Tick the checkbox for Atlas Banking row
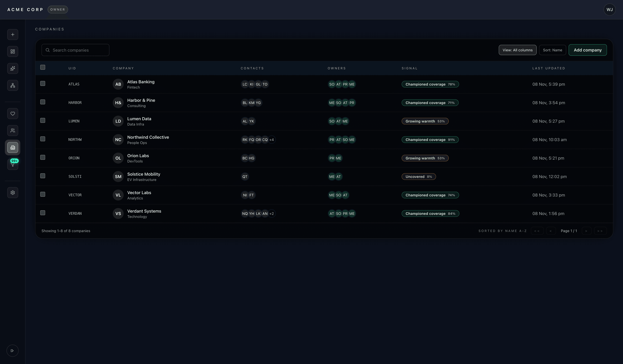623x364 pixels. (x=43, y=84)
